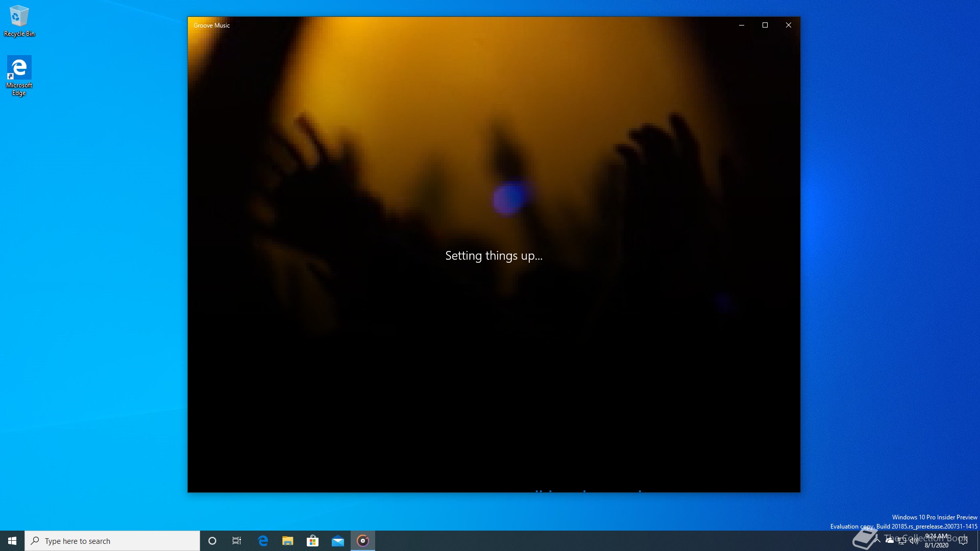This screenshot has height=551, width=980.
Task: Open the speaker volume control
Action: click(914, 541)
